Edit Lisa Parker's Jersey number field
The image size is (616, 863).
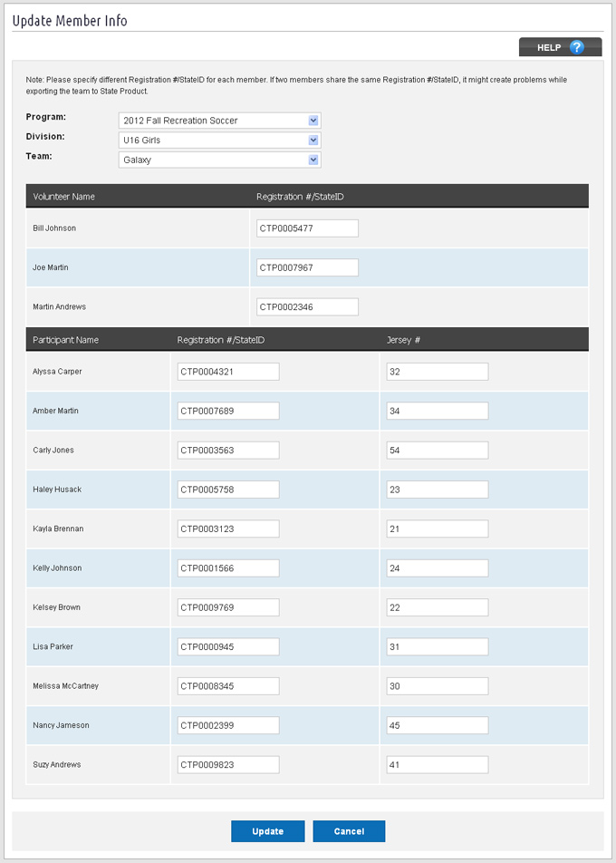(438, 646)
